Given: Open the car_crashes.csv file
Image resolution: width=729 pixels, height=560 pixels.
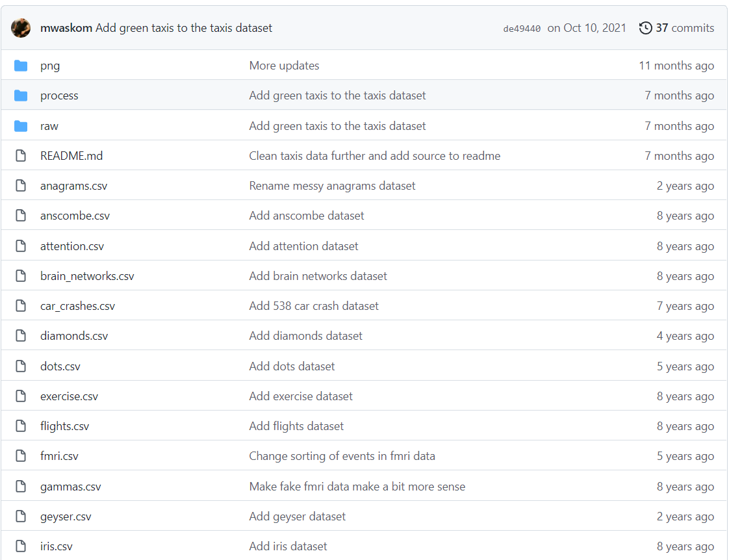Looking at the screenshot, I should [77, 306].
